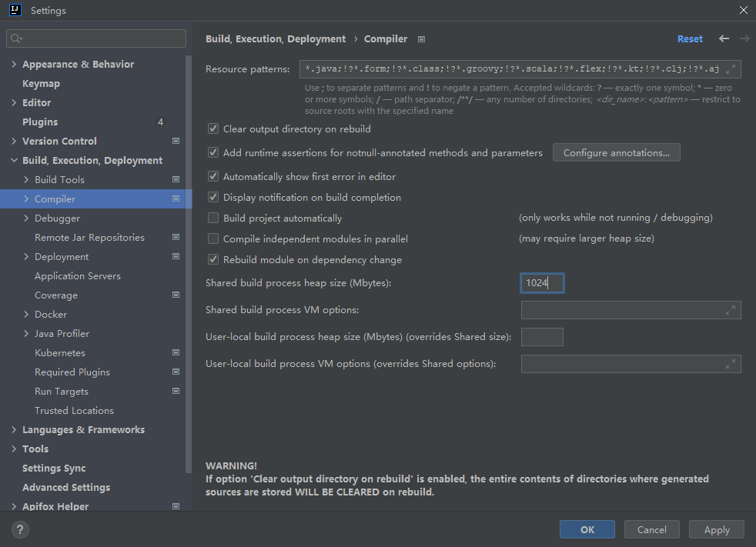Collapse Build, Execution, Deployment section
The width and height of the screenshot is (756, 547).
[x=14, y=161]
